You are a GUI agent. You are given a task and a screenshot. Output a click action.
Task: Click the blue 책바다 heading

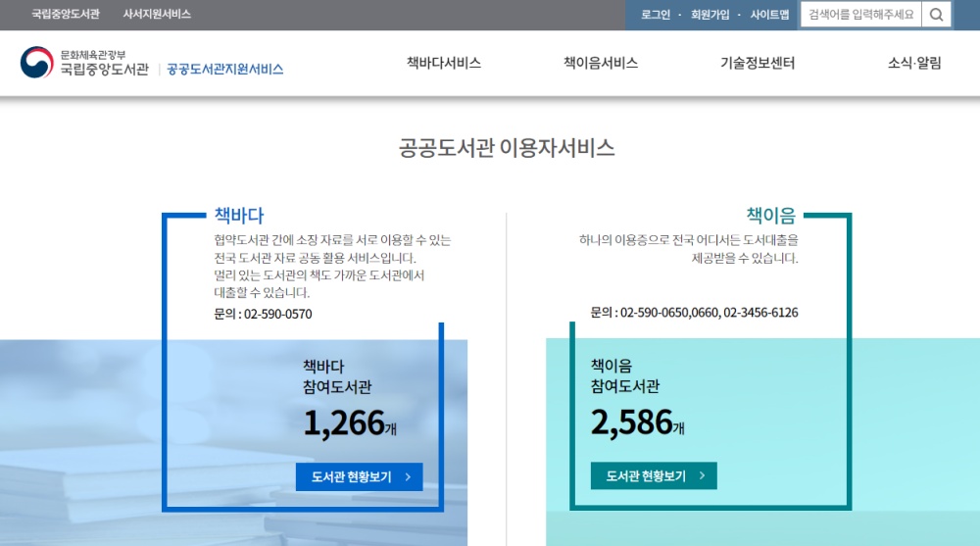(239, 216)
